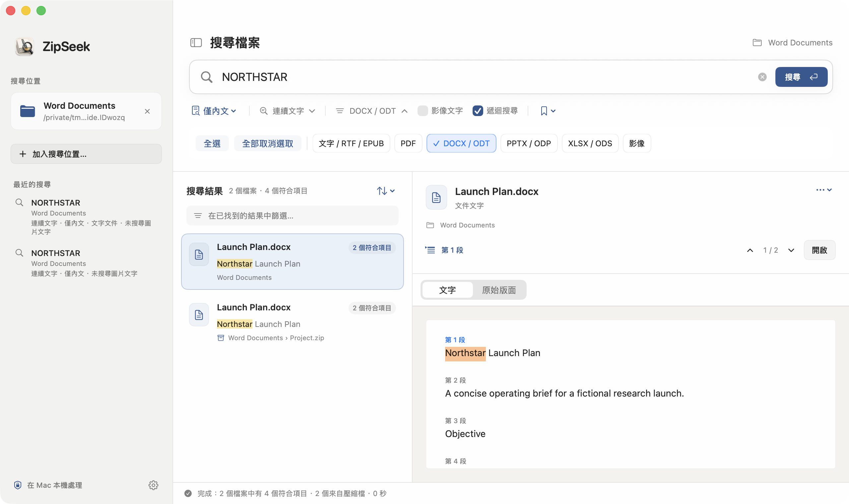Enable the PPTX / ODP file type chip
The image size is (849, 504).
tap(528, 143)
